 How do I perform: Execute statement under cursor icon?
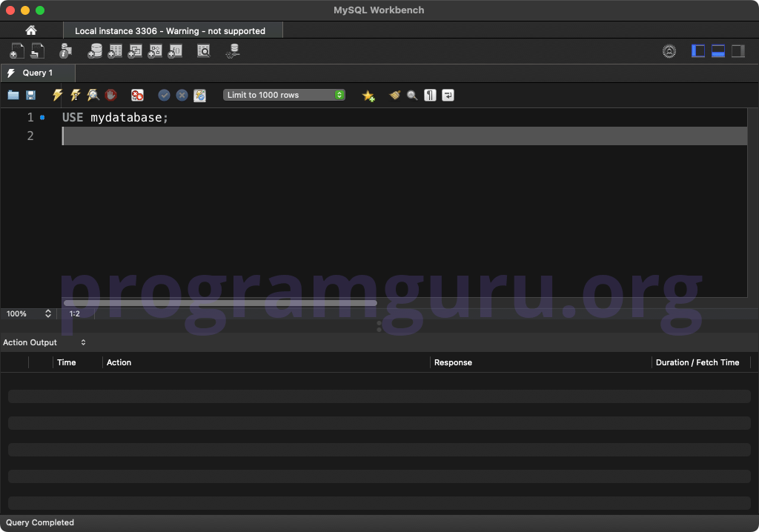pyautogui.click(x=75, y=95)
